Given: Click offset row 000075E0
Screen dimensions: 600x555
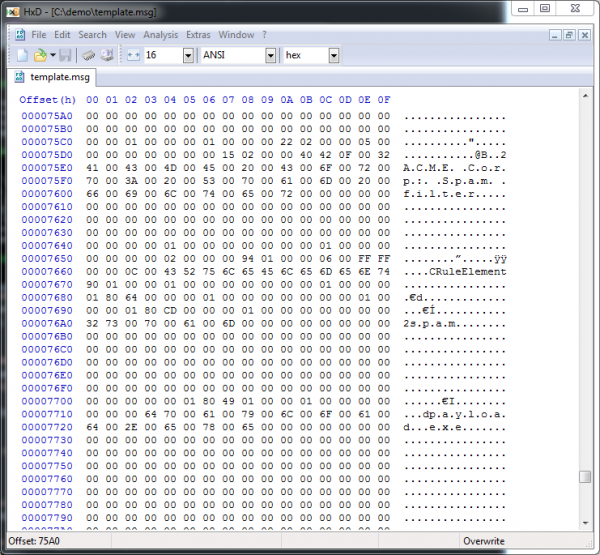Looking at the screenshot, I should coord(47,168).
